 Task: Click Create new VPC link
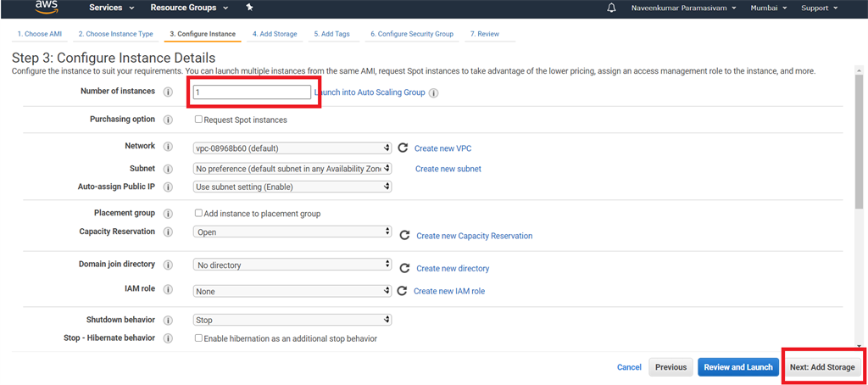point(442,148)
